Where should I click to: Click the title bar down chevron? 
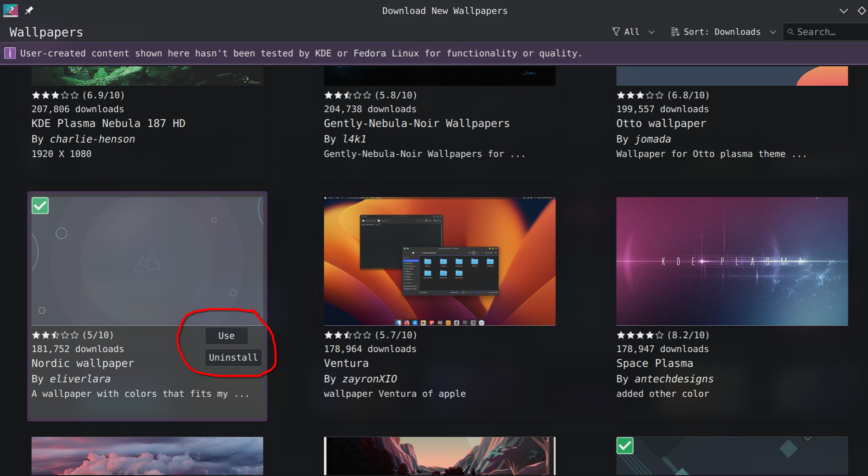point(843,11)
